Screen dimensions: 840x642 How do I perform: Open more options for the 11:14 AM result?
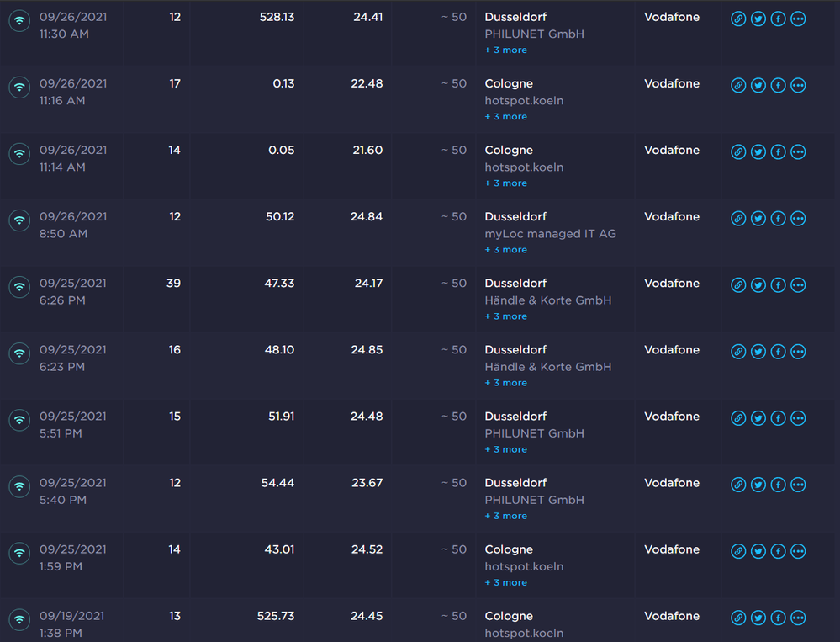[x=799, y=151]
